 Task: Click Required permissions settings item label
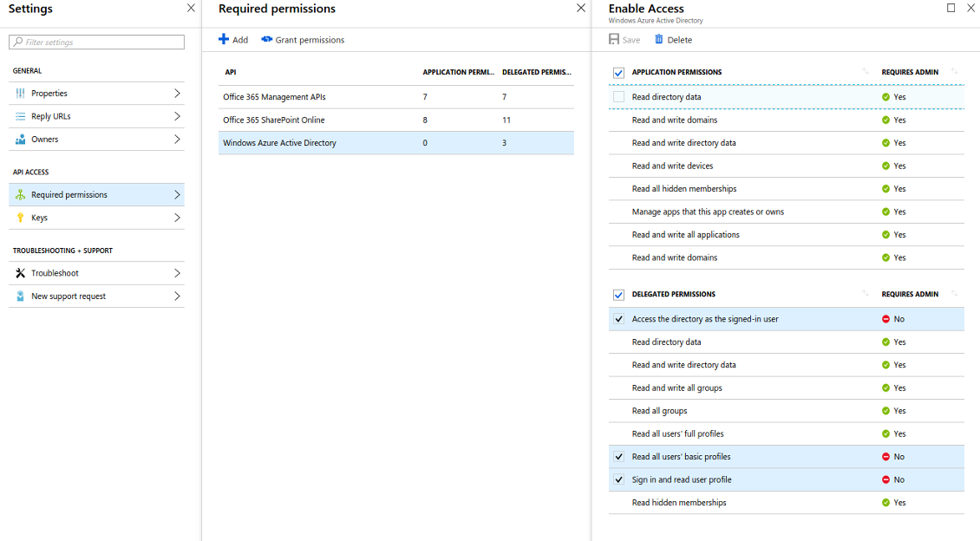point(69,195)
